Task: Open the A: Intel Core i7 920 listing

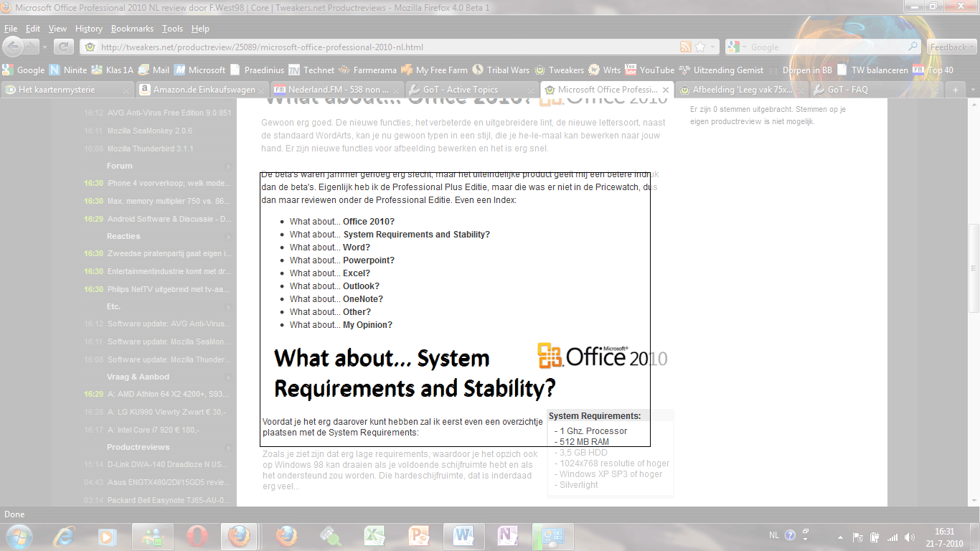Action: click(x=153, y=430)
